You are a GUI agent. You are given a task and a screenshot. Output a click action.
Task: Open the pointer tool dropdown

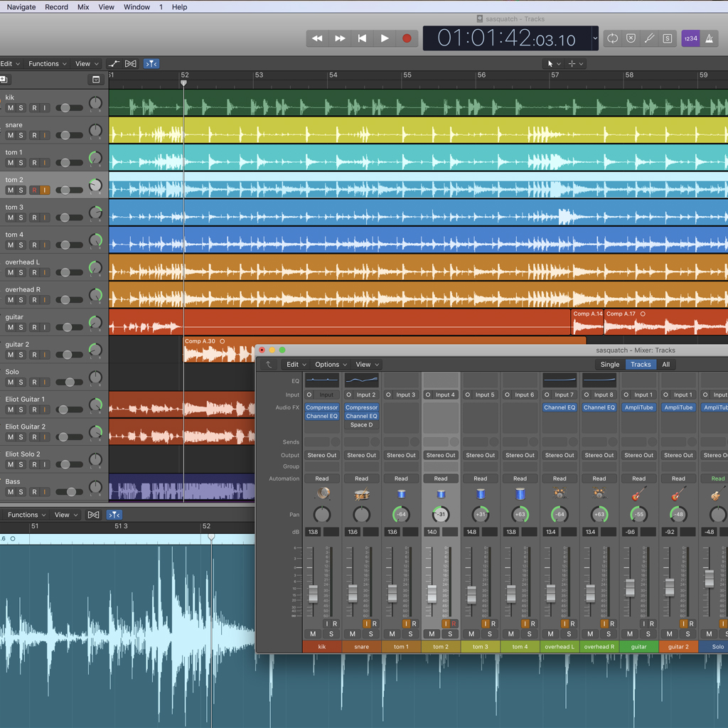(x=553, y=63)
